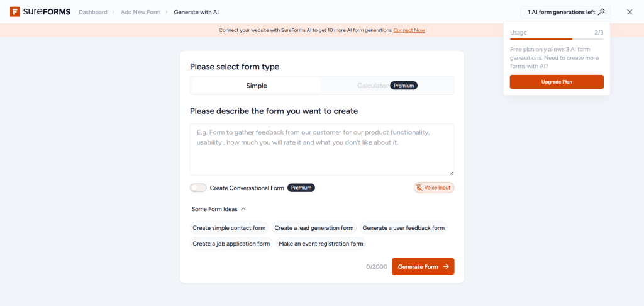Click the Premium badge beside Conversational Form
The height and width of the screenshot is (306, 644).
coord(301,188)
